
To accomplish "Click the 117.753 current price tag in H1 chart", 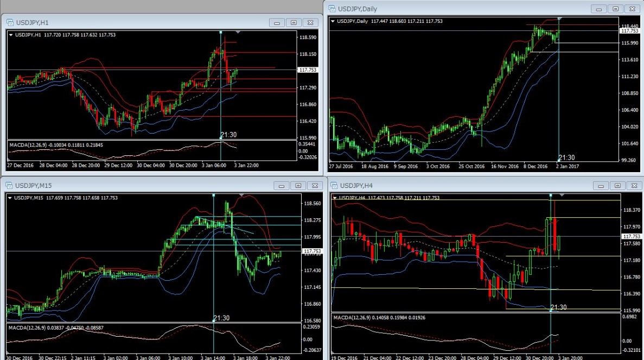I will tap(308, 70).
